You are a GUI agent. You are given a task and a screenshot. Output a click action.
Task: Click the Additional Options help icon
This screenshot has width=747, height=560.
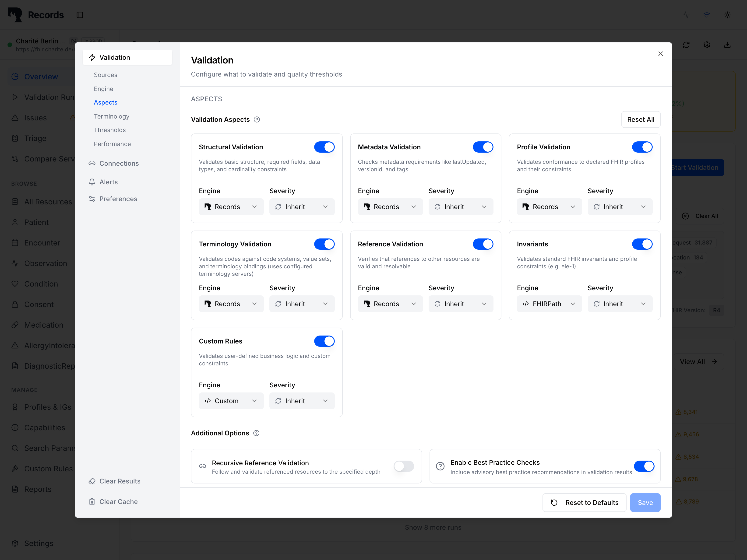(x=256, y=433)
